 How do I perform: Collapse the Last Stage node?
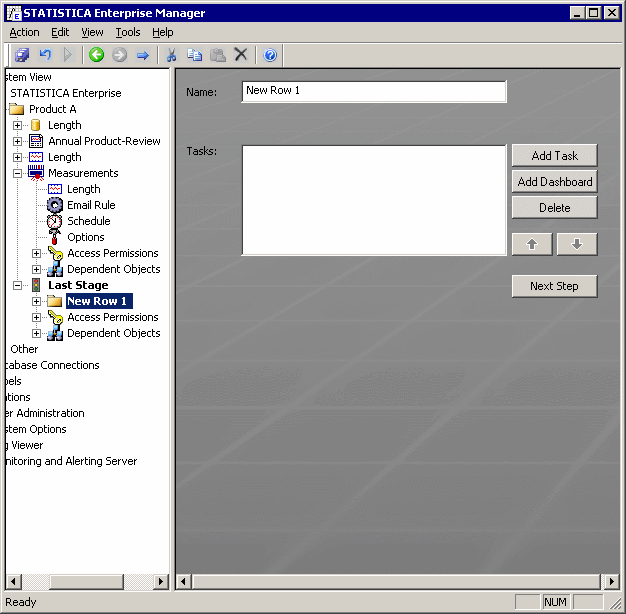(17, 285)
